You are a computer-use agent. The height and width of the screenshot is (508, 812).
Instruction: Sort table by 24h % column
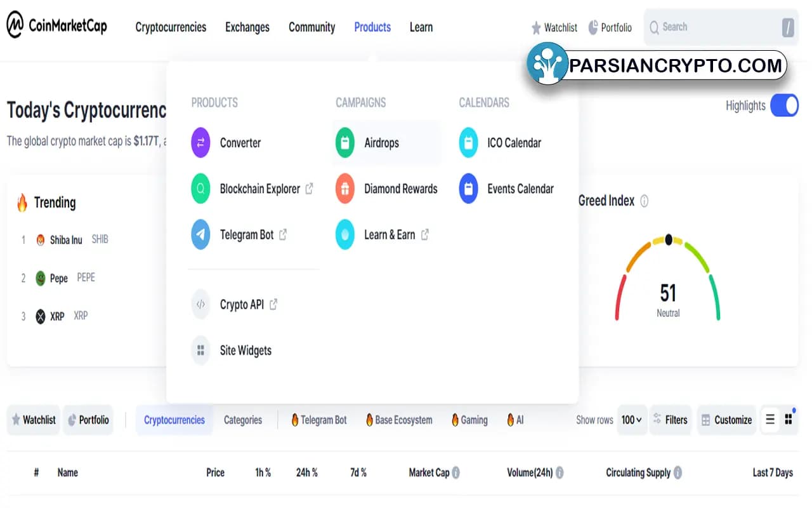(x=307, y=472)
